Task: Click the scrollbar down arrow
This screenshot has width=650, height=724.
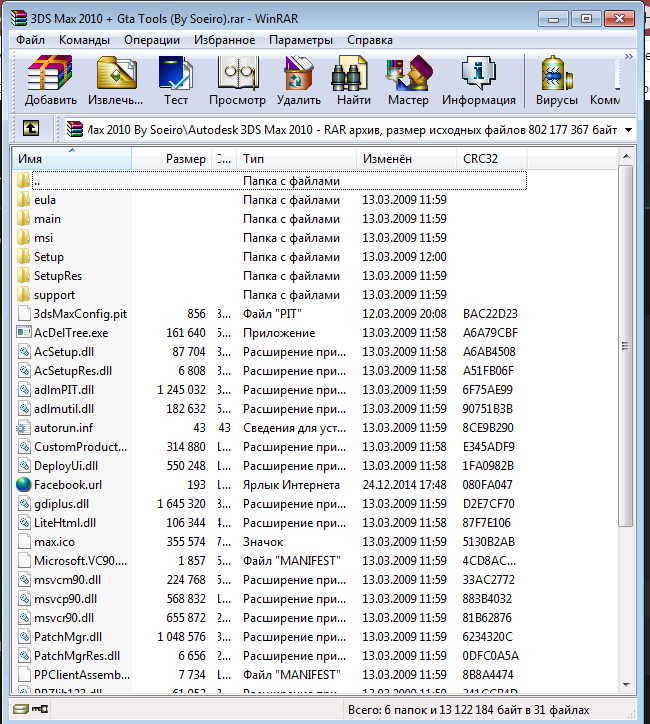Action: tap(626, 684)
